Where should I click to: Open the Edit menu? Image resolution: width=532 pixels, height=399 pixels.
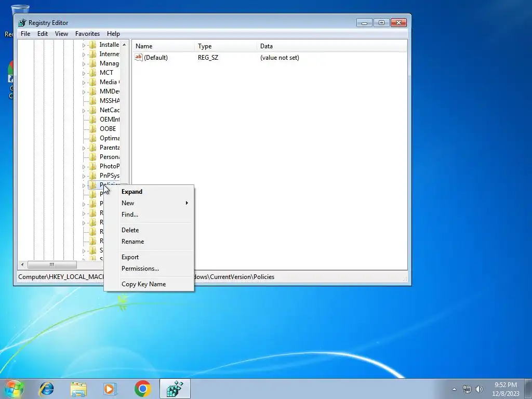click(43, 34)
